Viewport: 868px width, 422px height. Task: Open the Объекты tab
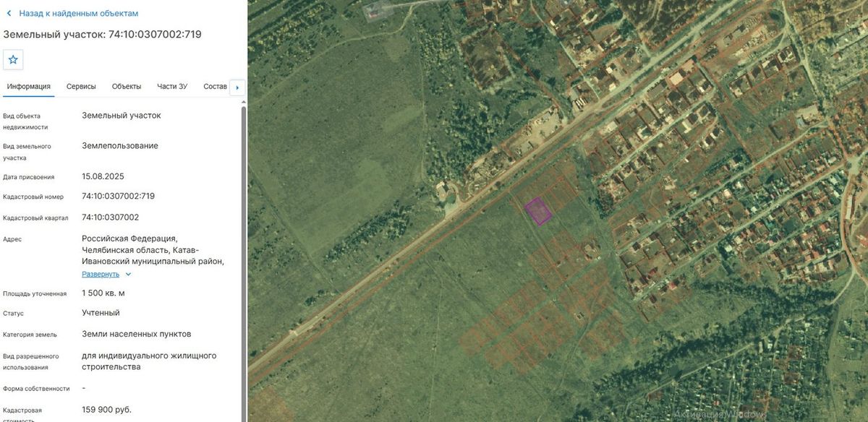pyautogui.click(x=127, y=87)
